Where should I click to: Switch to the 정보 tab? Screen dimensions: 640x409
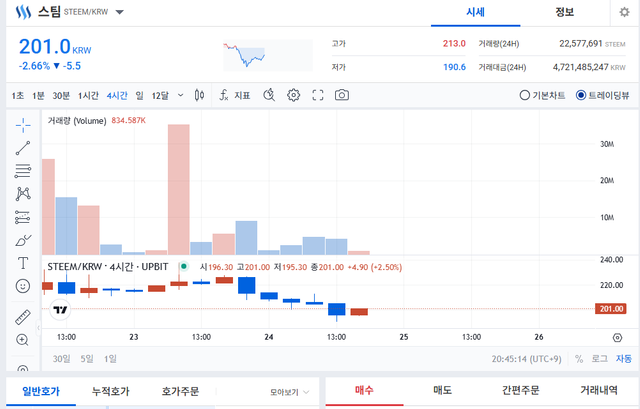(x=564, y=12)
